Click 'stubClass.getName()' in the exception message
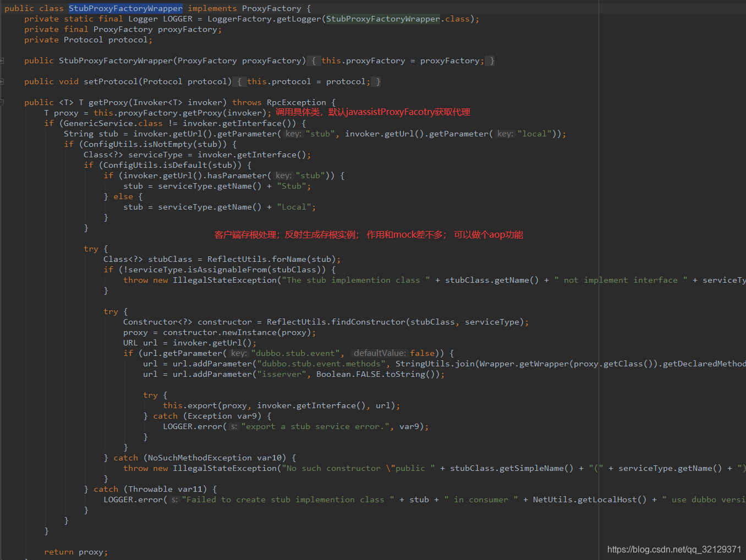Viewport: 746px width, 560px height. 492,280
